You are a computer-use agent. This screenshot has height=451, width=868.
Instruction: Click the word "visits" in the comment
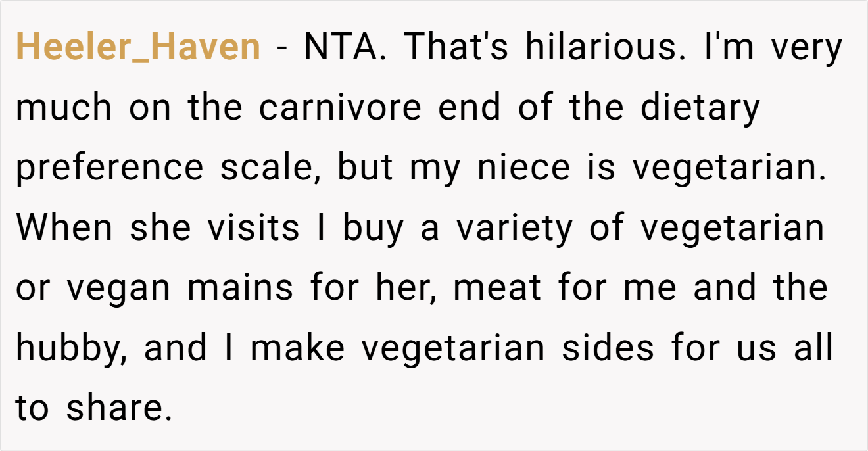pyautogui.click(x=254, y=228)
